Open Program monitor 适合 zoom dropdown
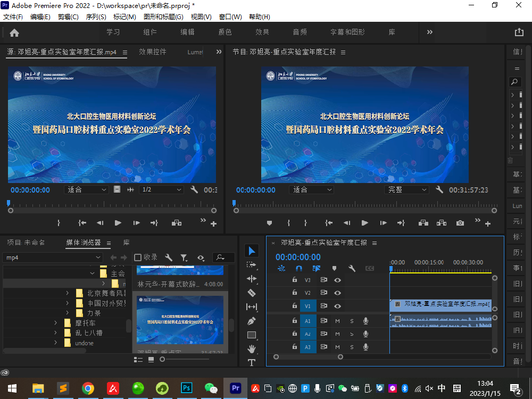This screenshot has width=532, height=399. pyautogui.click(x=311, y=190)
